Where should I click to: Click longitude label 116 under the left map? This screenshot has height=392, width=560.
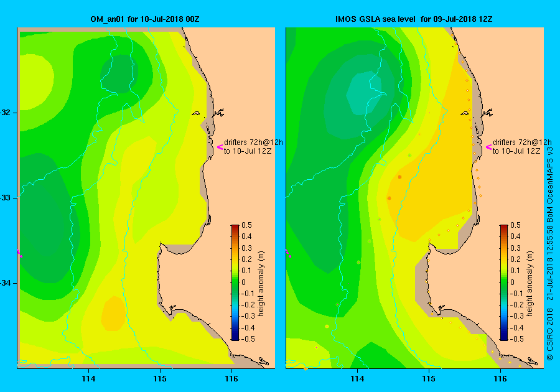pyautogui.click(x=231, y=379)
